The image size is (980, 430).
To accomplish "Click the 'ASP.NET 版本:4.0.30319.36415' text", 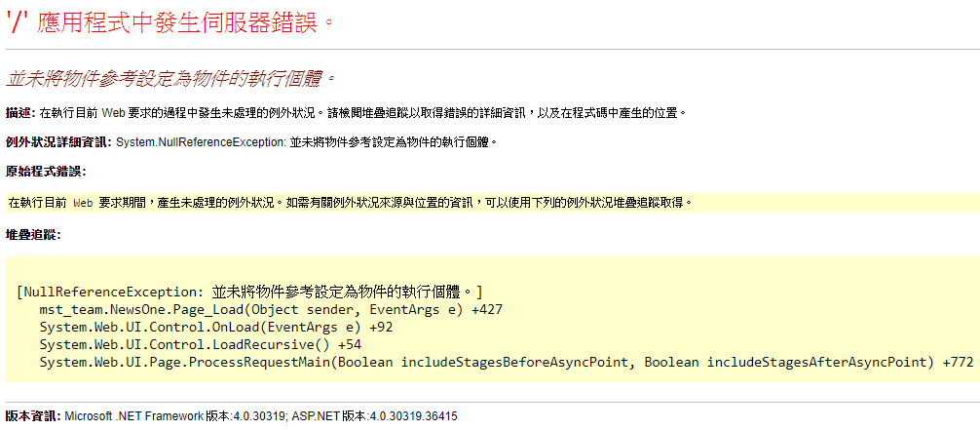I will (x=374, y=415).
